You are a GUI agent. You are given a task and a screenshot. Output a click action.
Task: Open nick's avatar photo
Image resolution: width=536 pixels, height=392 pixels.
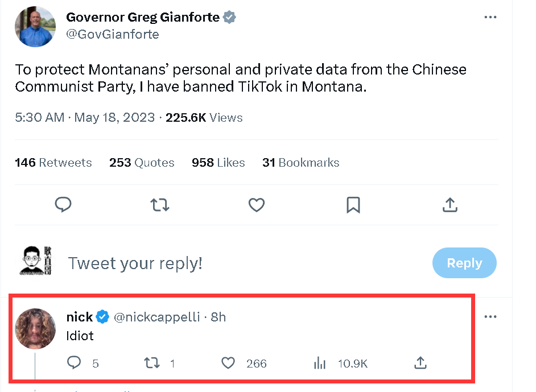(35, 329)
